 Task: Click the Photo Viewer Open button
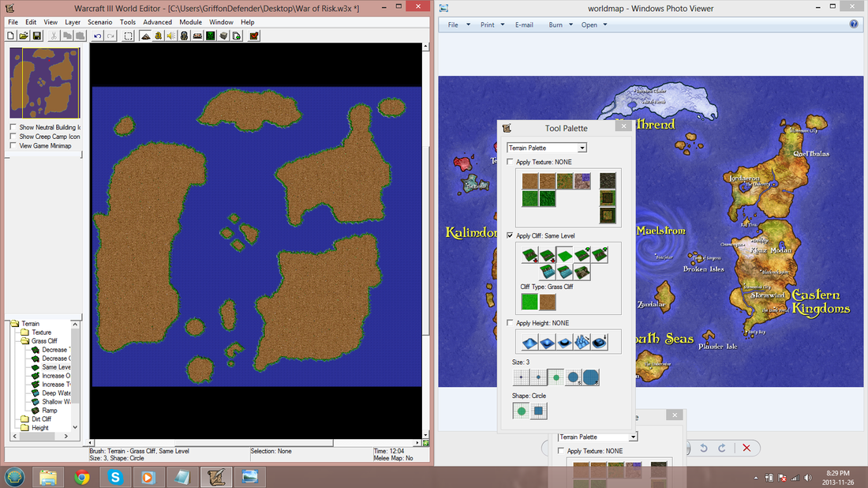tap(589, 25)
